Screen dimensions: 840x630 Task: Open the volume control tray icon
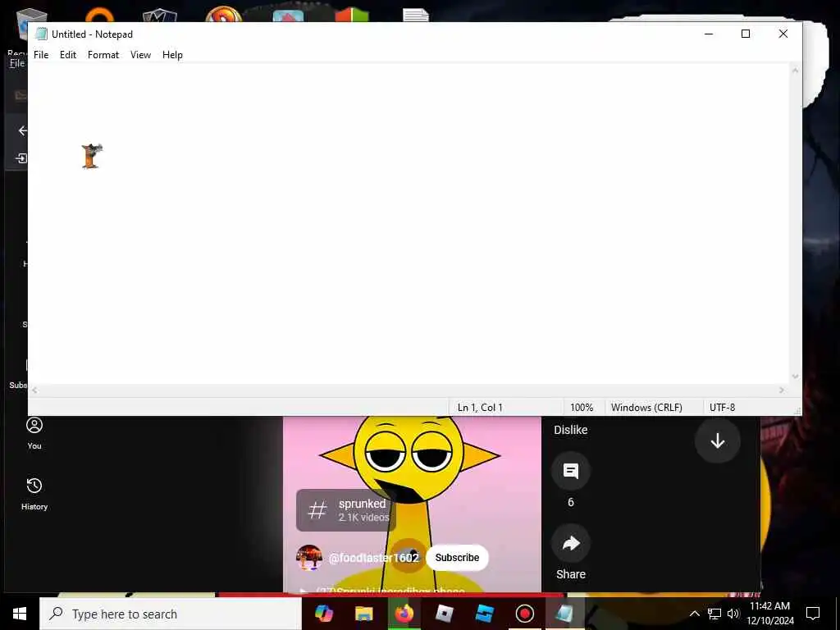pos(733,614)
